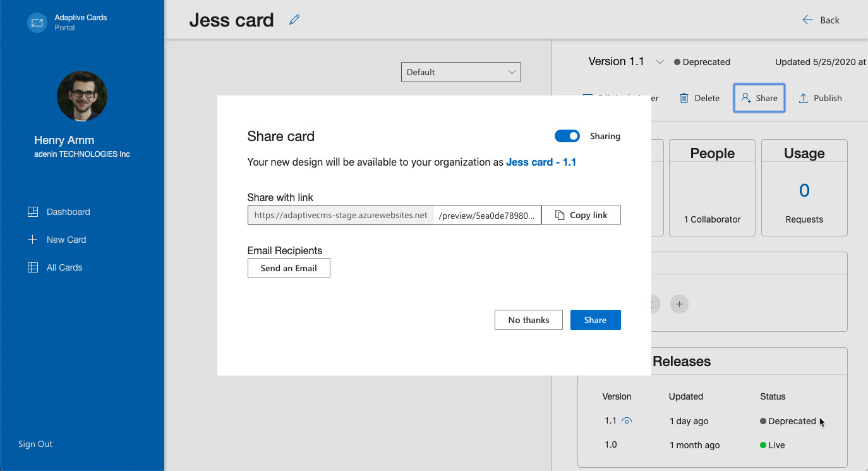Click the Copy link icon in the dialog
Screen dimensions: 868x471
(x=560, y=215)
